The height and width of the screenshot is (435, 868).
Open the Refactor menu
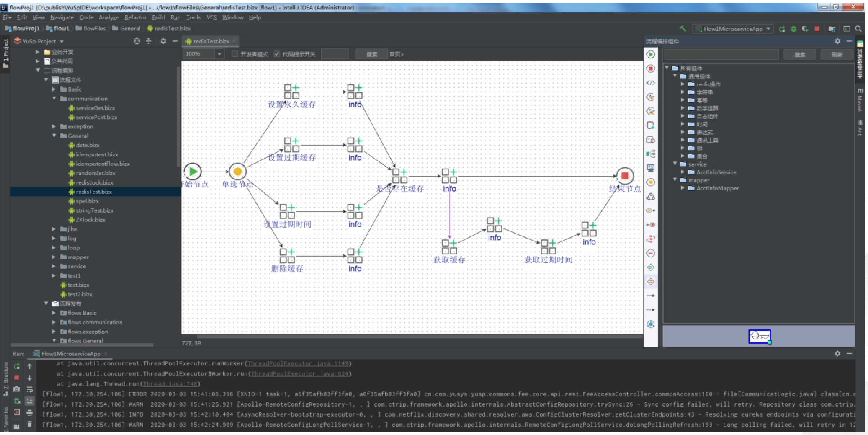(135, 17)
